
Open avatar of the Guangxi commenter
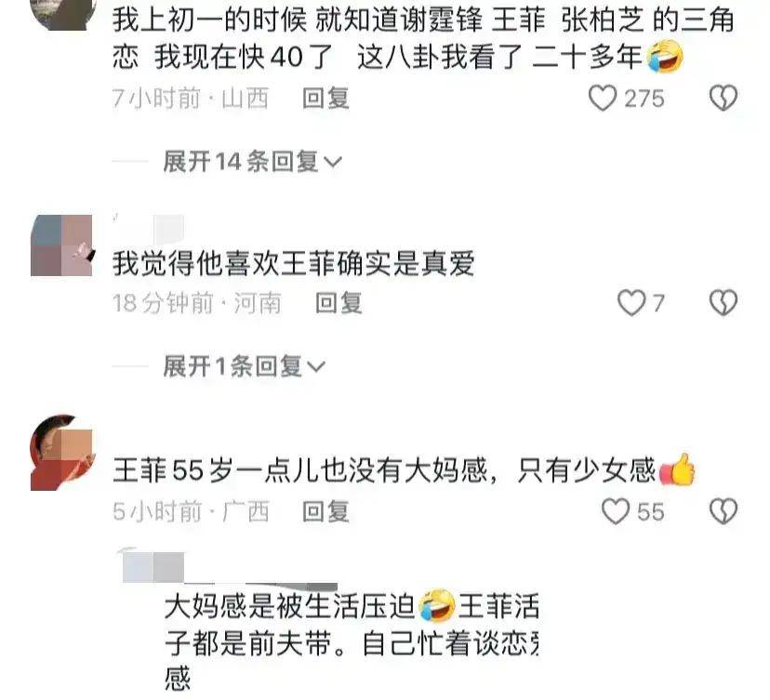click(x=61, y=452)
